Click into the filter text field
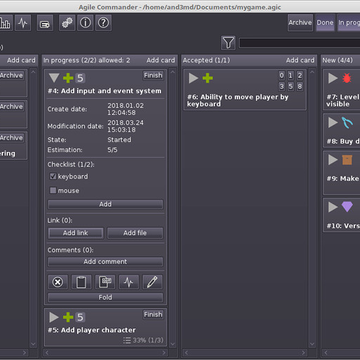The image size is (360, 360). [299, 43]
